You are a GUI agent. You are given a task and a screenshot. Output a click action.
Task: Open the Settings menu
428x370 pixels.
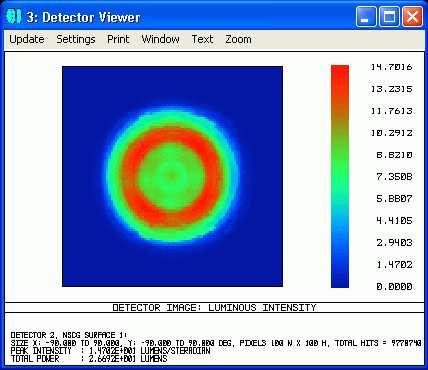pos(76,39)
